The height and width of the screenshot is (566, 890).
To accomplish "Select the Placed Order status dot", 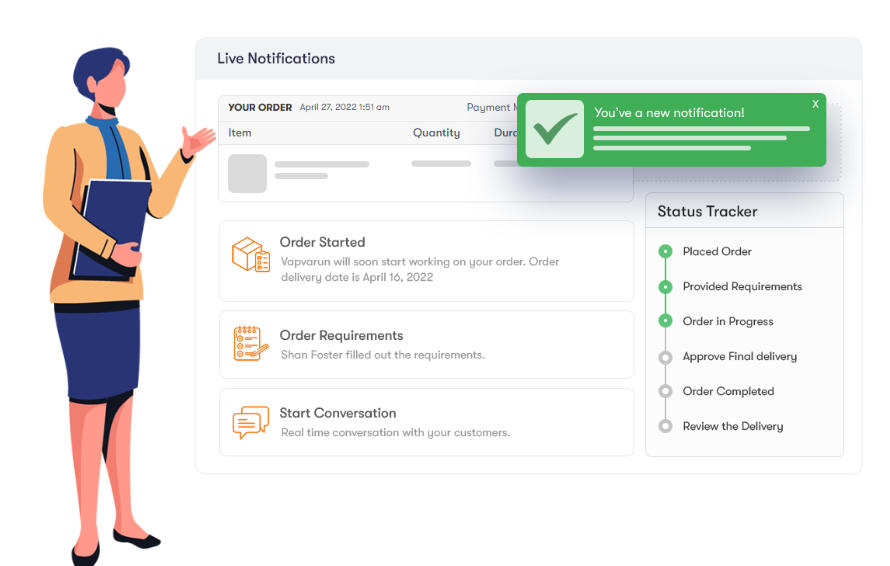I will (x=665, y=251).
